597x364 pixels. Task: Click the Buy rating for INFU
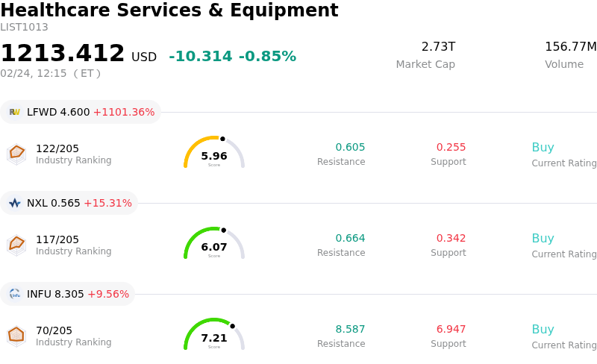click(543, 330)
